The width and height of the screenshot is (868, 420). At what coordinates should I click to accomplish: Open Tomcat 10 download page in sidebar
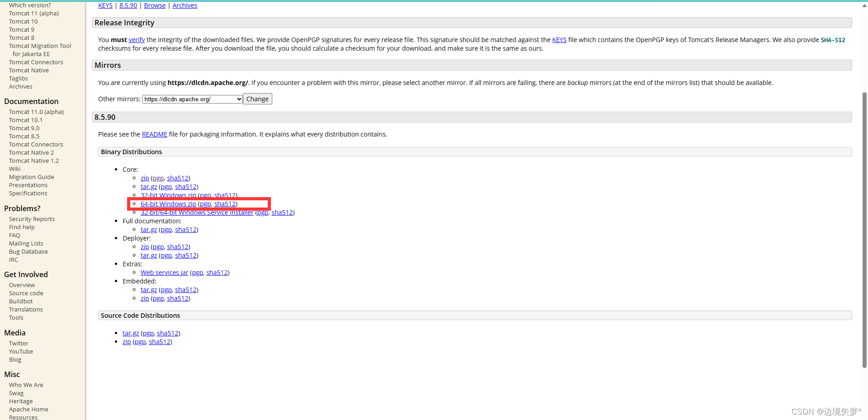pyautogui.click(x=24, y=22)
